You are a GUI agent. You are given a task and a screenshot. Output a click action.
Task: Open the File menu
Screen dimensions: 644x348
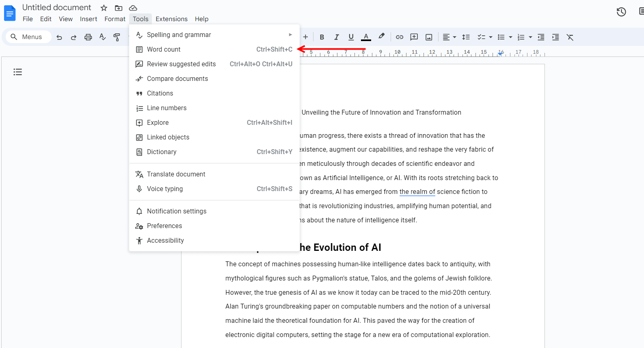pos(28,19)
